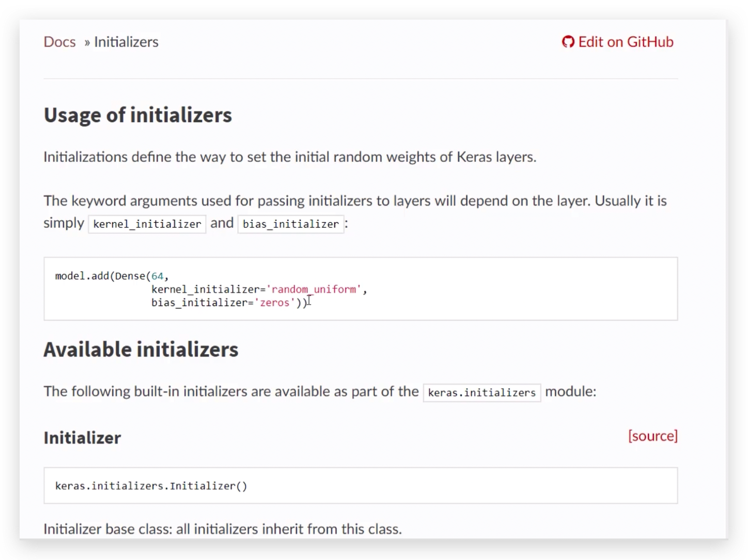Click the inline code 'bias_initializer'

[x=291, y=224]
